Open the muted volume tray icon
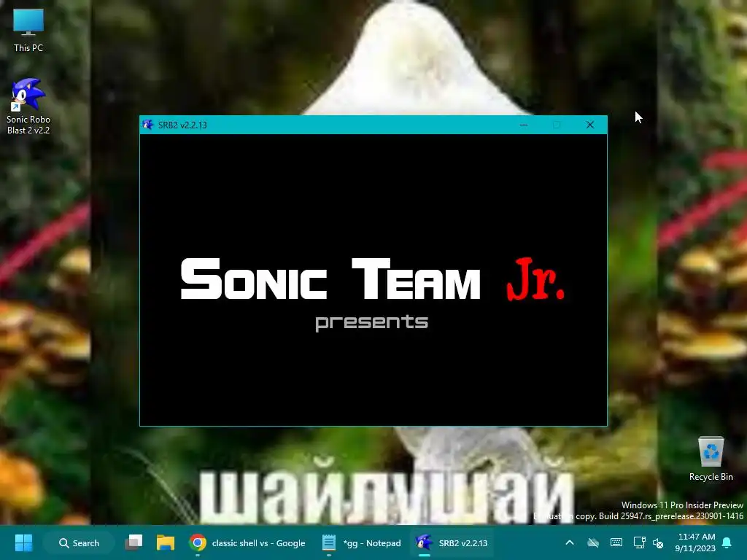The image size is (747, 560). tap(658, 542)
